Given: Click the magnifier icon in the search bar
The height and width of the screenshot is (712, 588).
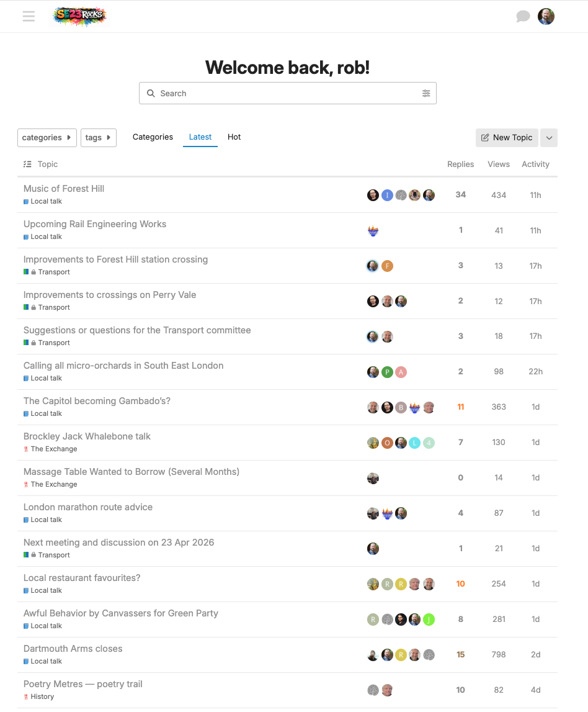Looking at the screenshot, I should click(x=151, y=94).
